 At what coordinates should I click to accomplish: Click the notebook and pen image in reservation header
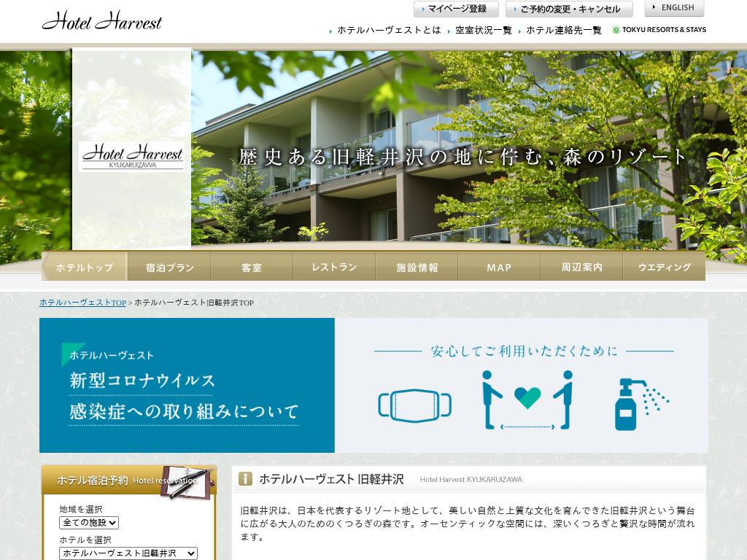187,483
